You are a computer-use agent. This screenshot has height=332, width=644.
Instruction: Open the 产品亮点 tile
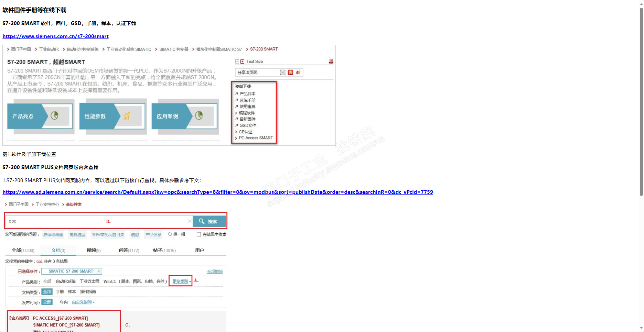coord(41,116)
